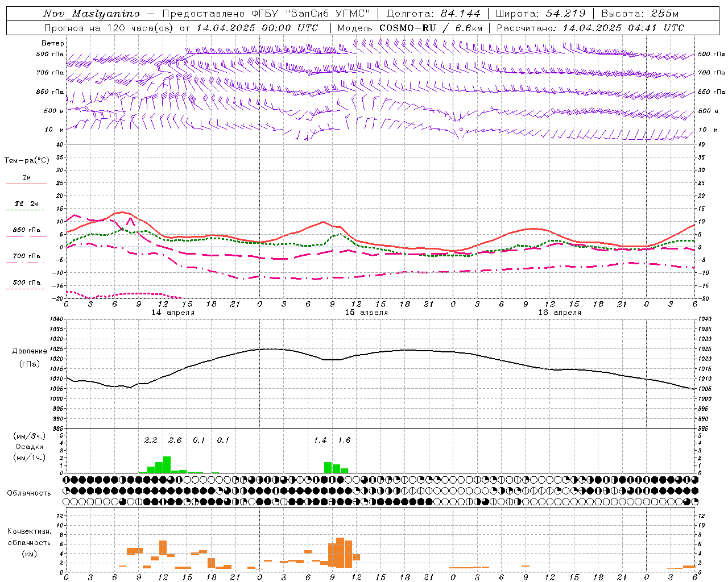Click the Долгота: 84.144 value
The height and width of the screenshot is (582, 728).
tap(433, 14)
